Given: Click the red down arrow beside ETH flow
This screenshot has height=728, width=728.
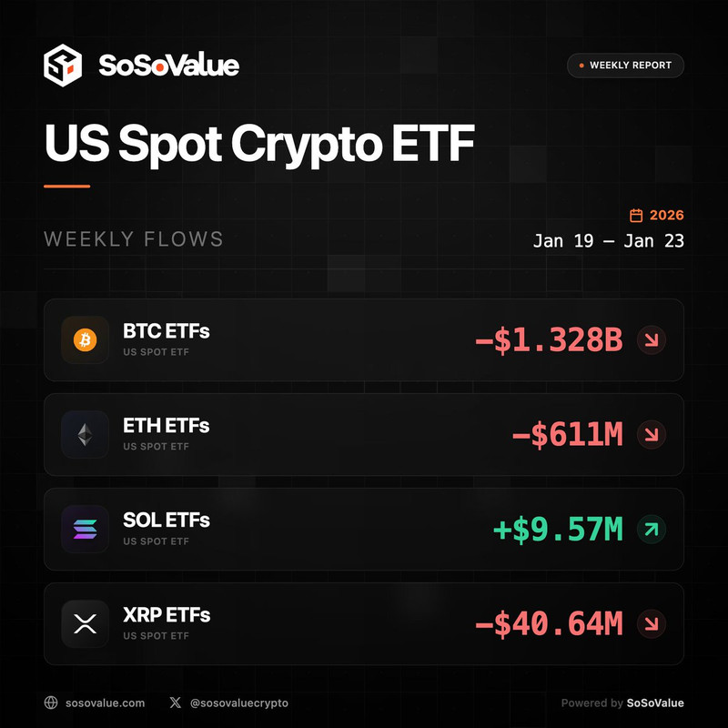Looking at the screenshot, I should [x=651, y=435].
